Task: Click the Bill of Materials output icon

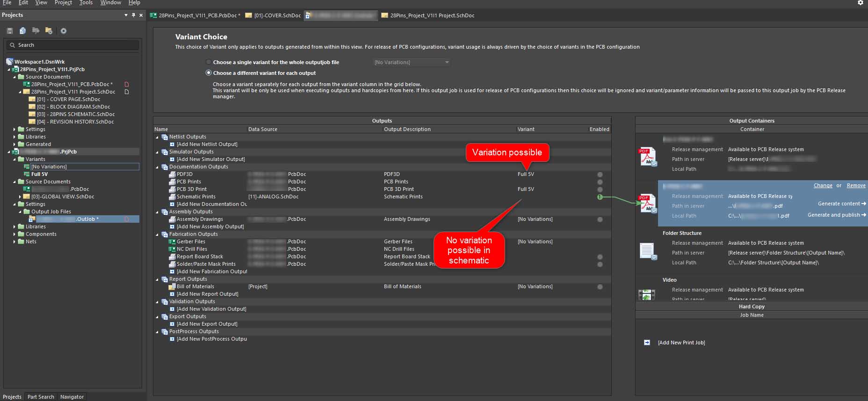Action: pos(172,286)
